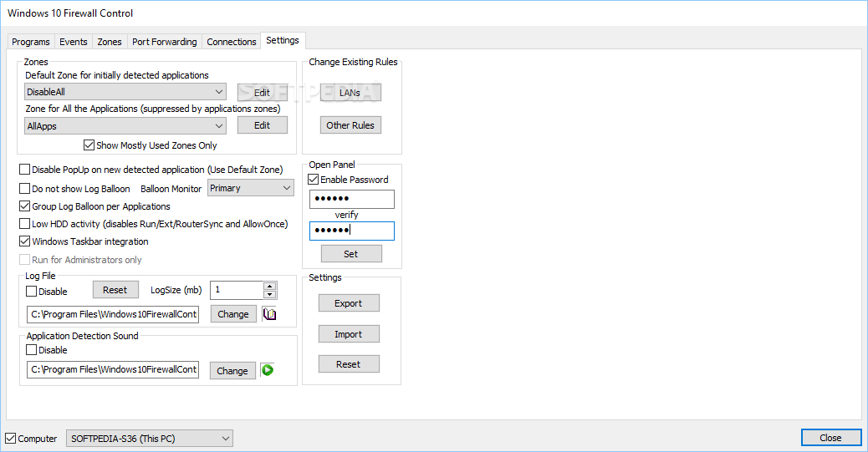Change the log file location
This screenshot has width=868, height=452.
[233, 314]
